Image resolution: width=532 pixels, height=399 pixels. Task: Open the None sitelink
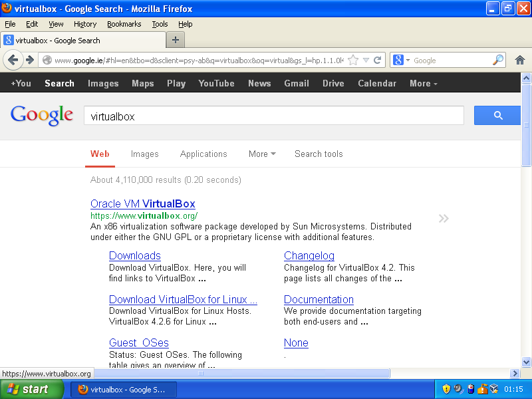tap(296, 342)
